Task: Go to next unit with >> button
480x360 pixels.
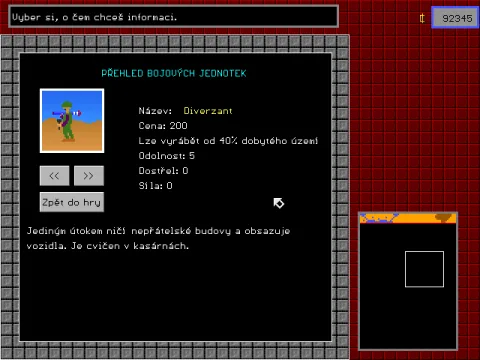Action: (x=89, y=176)
